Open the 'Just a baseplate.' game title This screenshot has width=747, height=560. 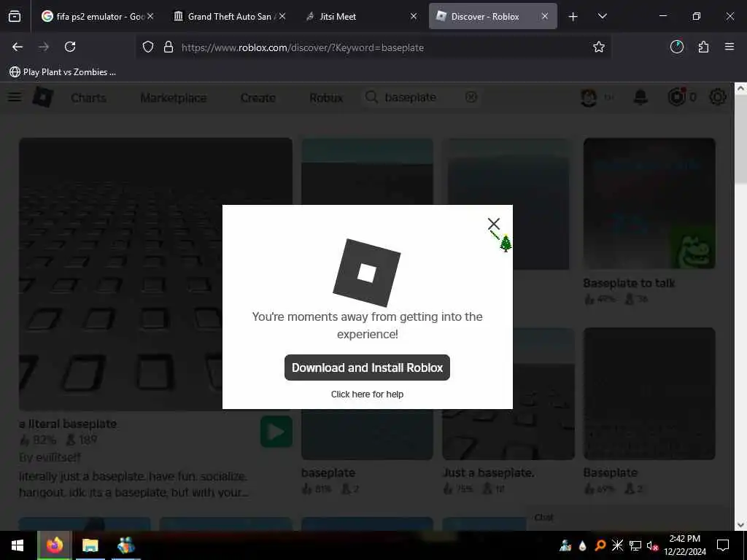pos(488,472)
